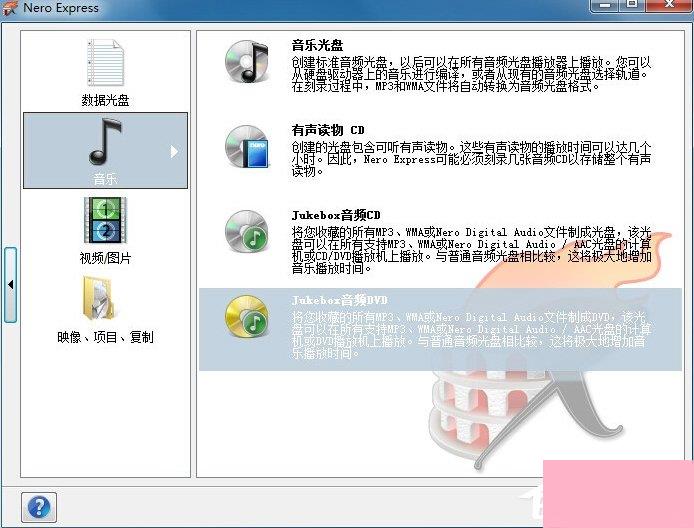
Task: Maximize the Nero Express window
Action: [632, 5]
